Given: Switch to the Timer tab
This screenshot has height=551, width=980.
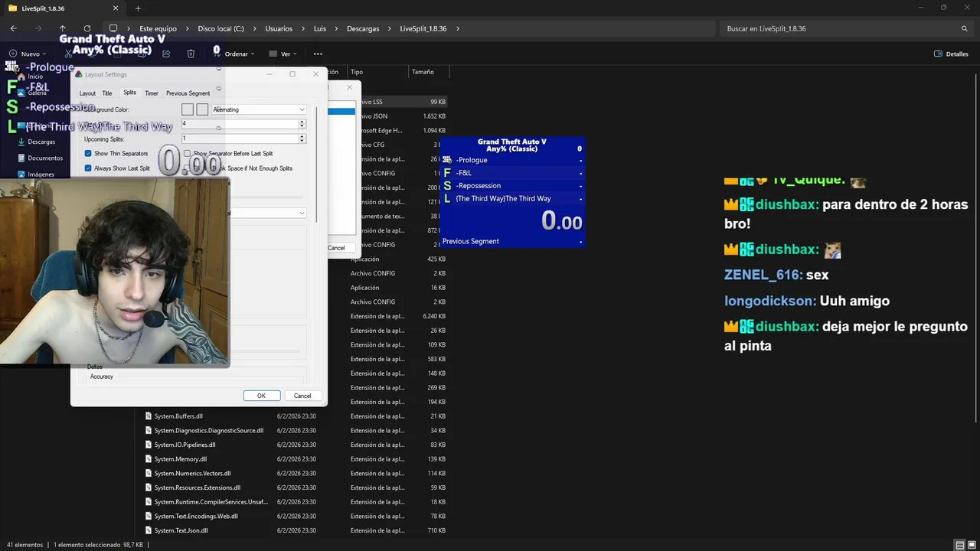Looking at the screenshot, I should click(152, 93).
